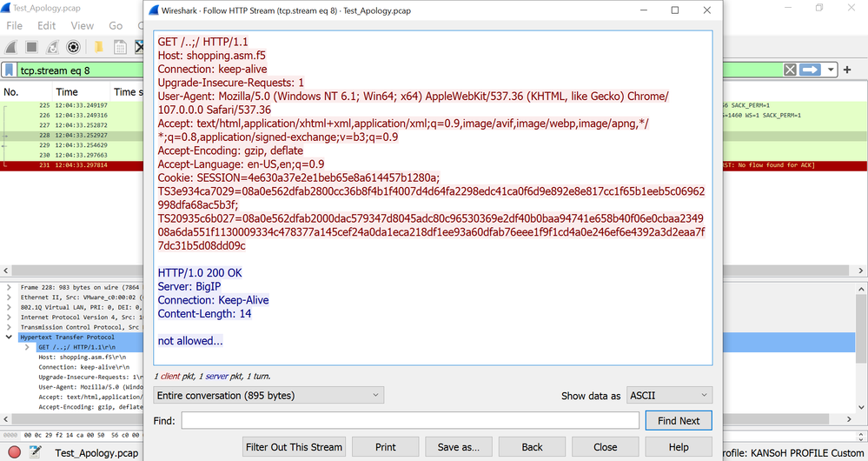868x461 pixels.
Task: Open display filter history dropdown arrow
Action: pos(831,70)
